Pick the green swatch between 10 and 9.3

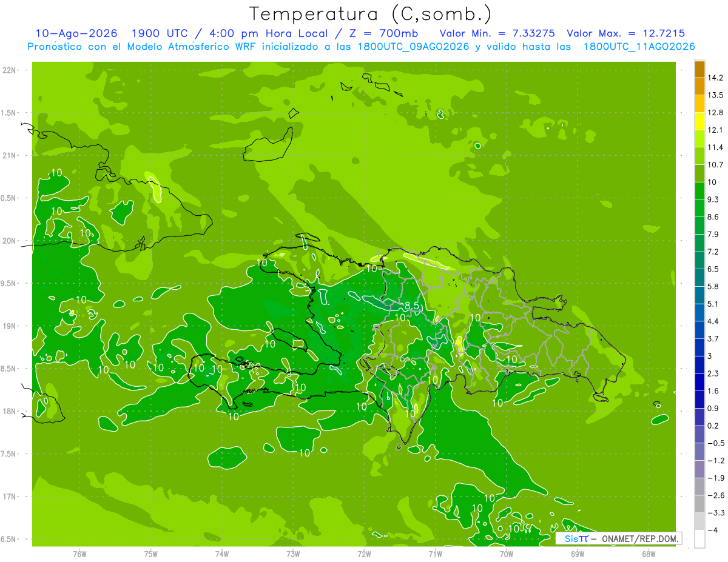[x=699, y=191]
